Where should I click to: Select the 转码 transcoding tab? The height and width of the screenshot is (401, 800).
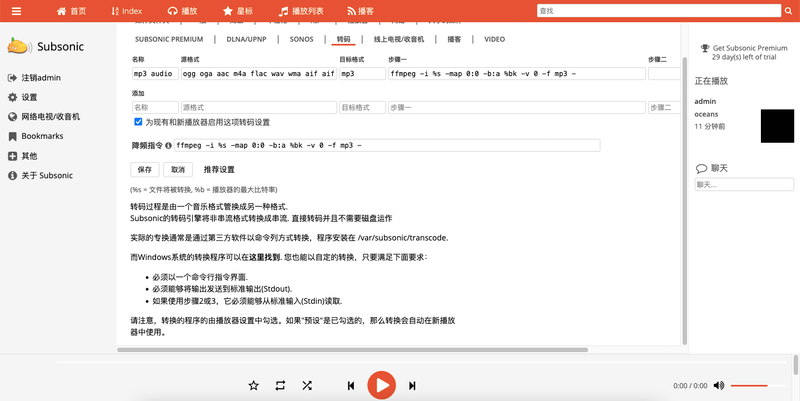(343, 39)
